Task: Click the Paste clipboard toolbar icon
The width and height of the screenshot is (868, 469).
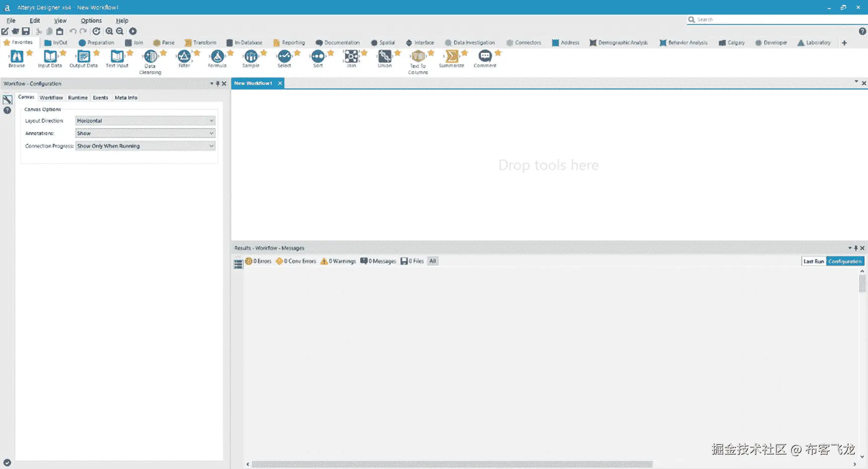Action: tap(60, 31)
